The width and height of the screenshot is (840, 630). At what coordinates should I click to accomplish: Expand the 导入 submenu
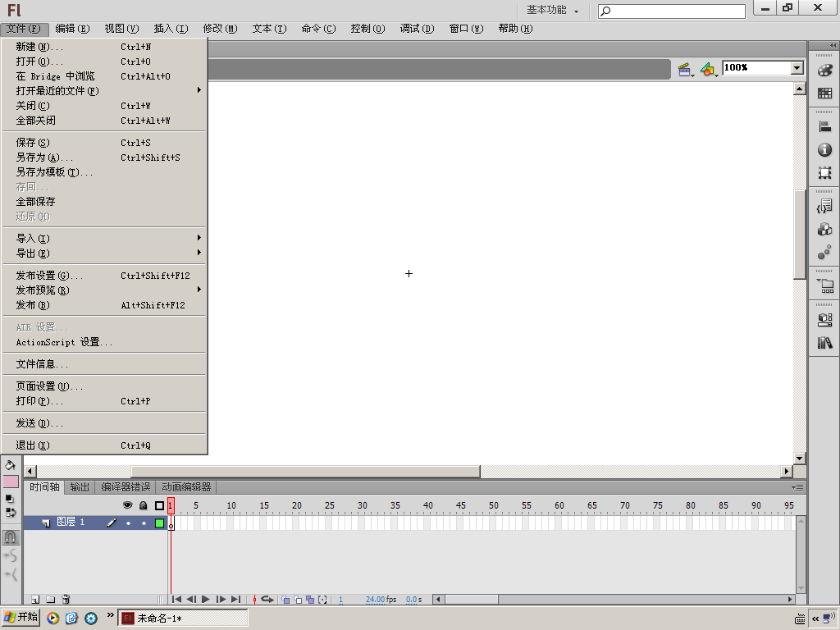coord(105,239)
